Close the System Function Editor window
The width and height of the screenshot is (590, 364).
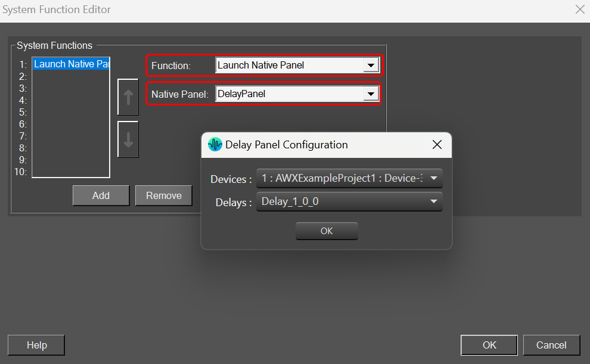580,10
